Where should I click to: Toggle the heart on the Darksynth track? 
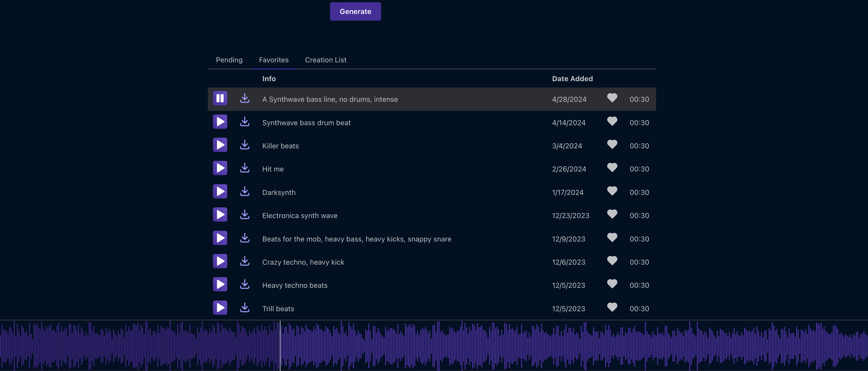612,191
